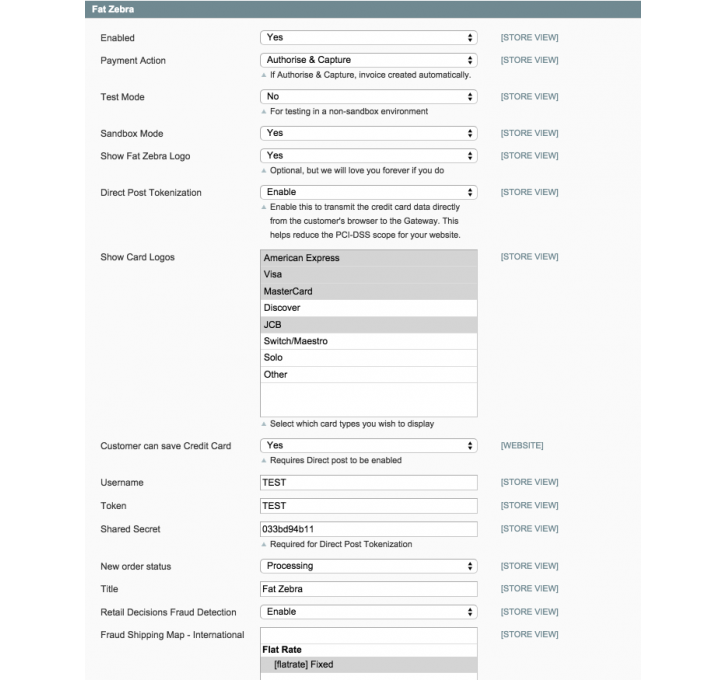The width and height of the screenshot is (725, 680).
Task: Select Other in card logos list
Action: point(369,374)
